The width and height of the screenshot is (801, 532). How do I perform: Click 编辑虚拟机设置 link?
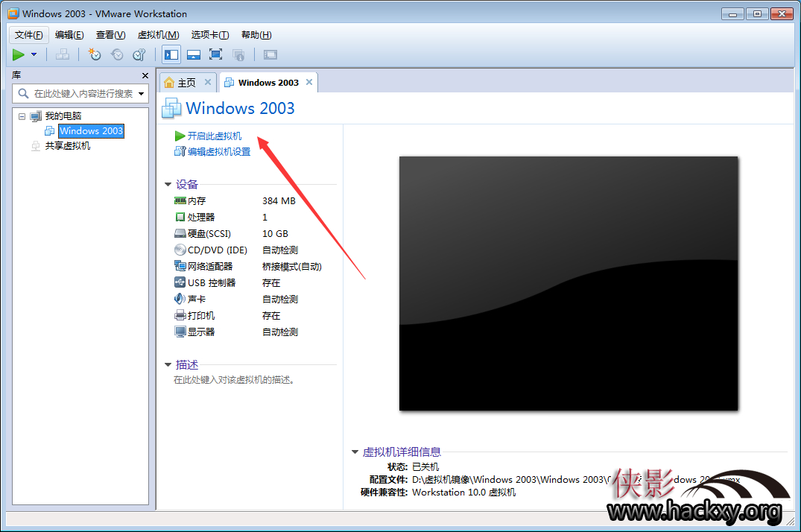click(x=218, y=152)
